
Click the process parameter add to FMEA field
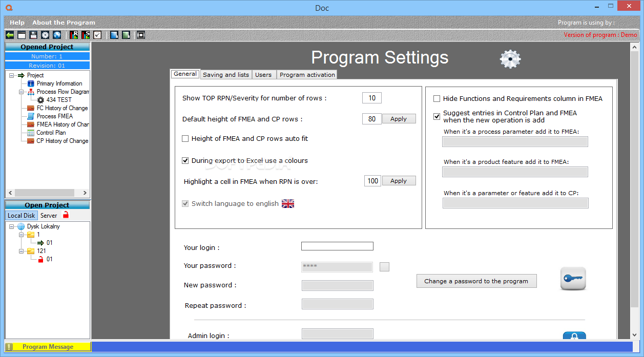click(x=515, y=142)
